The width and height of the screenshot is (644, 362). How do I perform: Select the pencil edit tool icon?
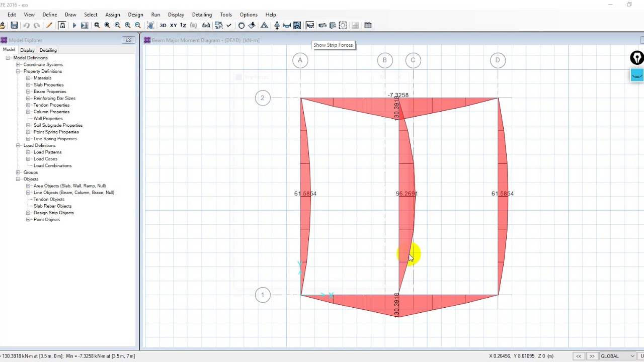[x=49, y=26]
